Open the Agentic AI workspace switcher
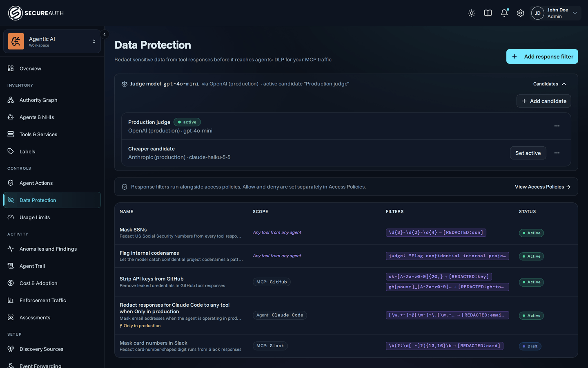588x368 pixels. [52, 41]
